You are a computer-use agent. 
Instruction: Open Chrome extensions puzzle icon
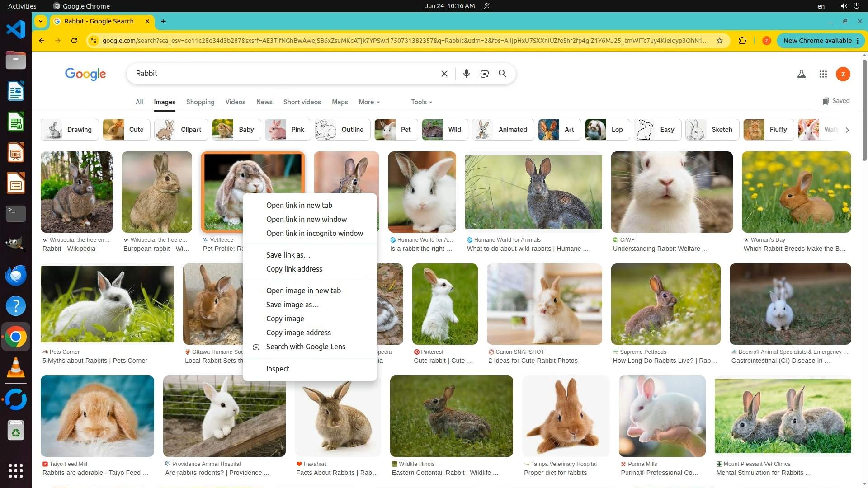coord(742,41)
